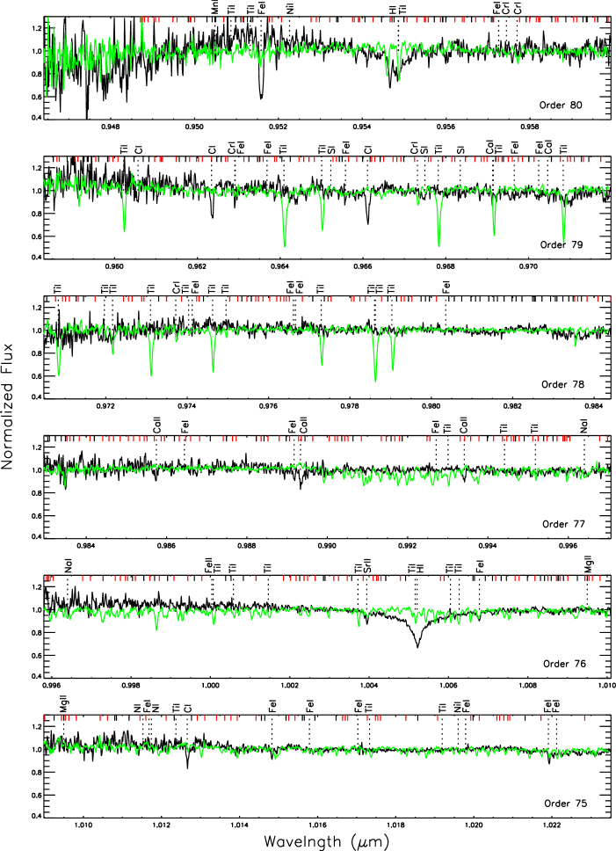Click the 'Order 77' panel label
The image size is (616, 851).
pos(563,524)
